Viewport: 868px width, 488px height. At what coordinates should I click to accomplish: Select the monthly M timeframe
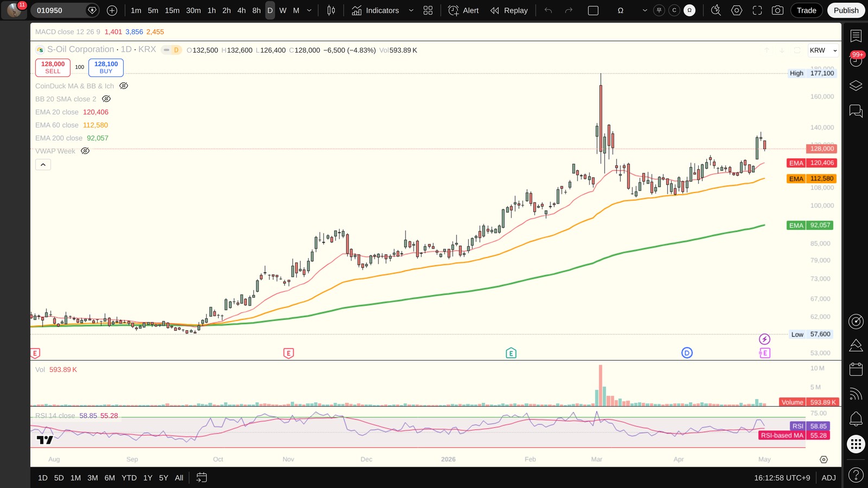[x=296, y=10]
